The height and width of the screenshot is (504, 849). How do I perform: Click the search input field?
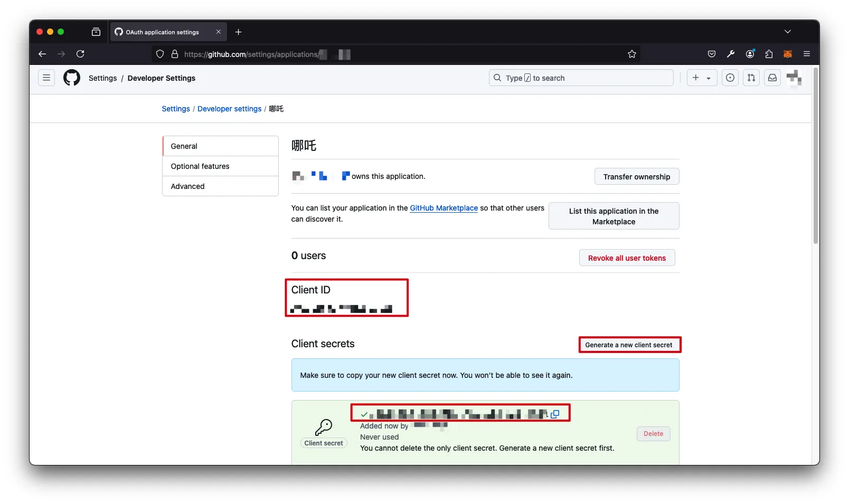pos(581,78)
